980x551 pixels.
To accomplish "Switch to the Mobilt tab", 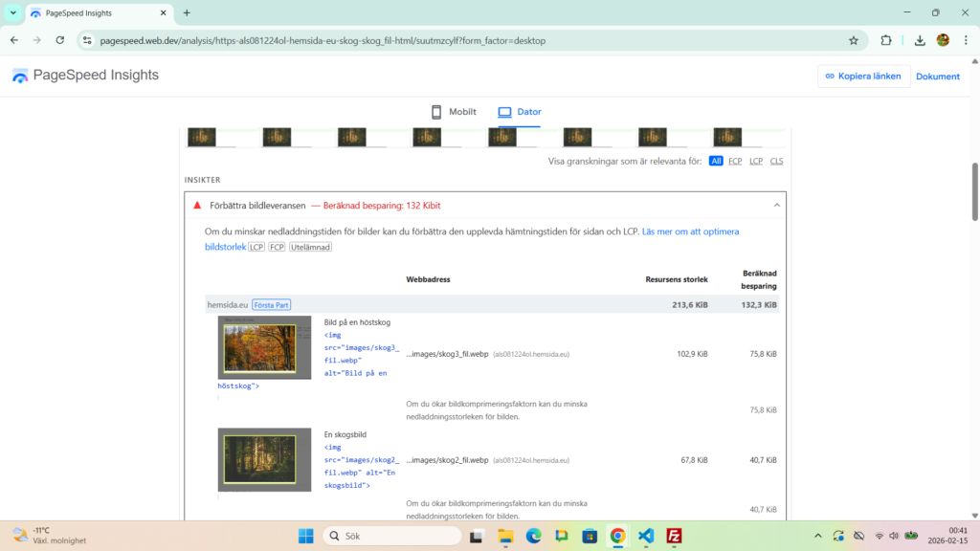I will [x=453, y=112].
